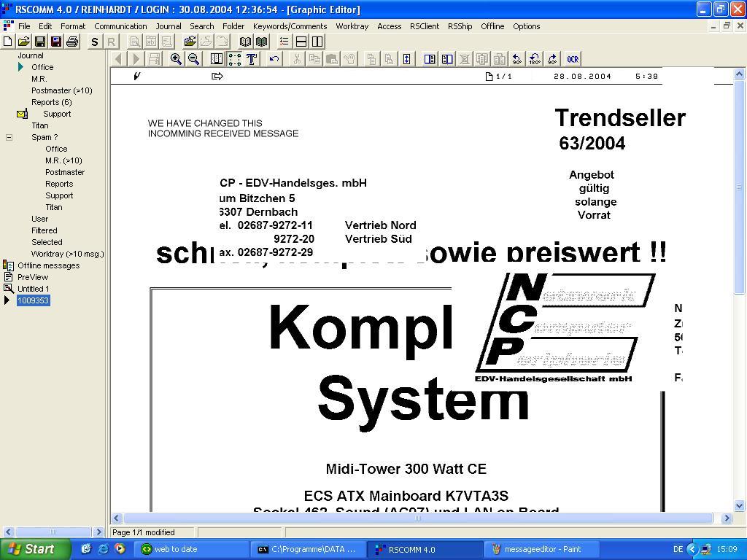Collapse the Spam ? folder tree
The width and height of the screenshot is (747, 560).
[x=9, y=137]
